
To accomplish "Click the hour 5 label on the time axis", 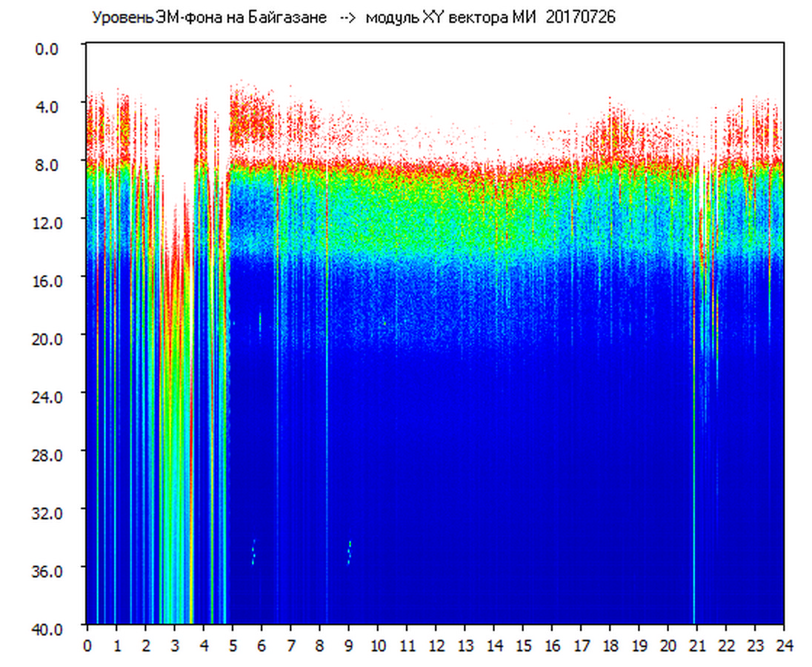I will coord(233,645).
